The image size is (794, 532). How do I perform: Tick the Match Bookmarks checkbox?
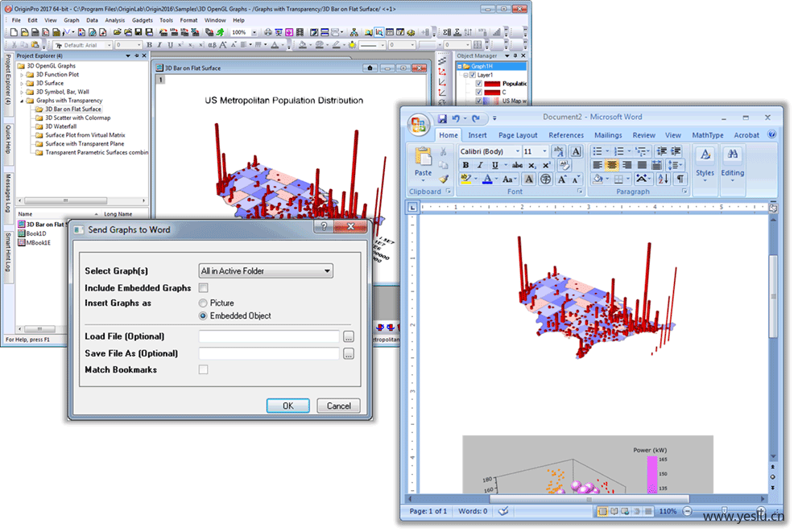click(203, 370)
